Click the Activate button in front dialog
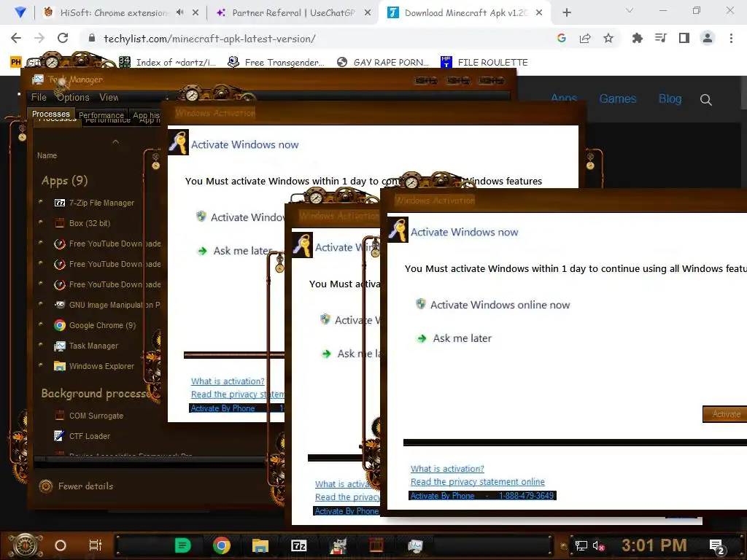747x560 pixels. point(725,414)
